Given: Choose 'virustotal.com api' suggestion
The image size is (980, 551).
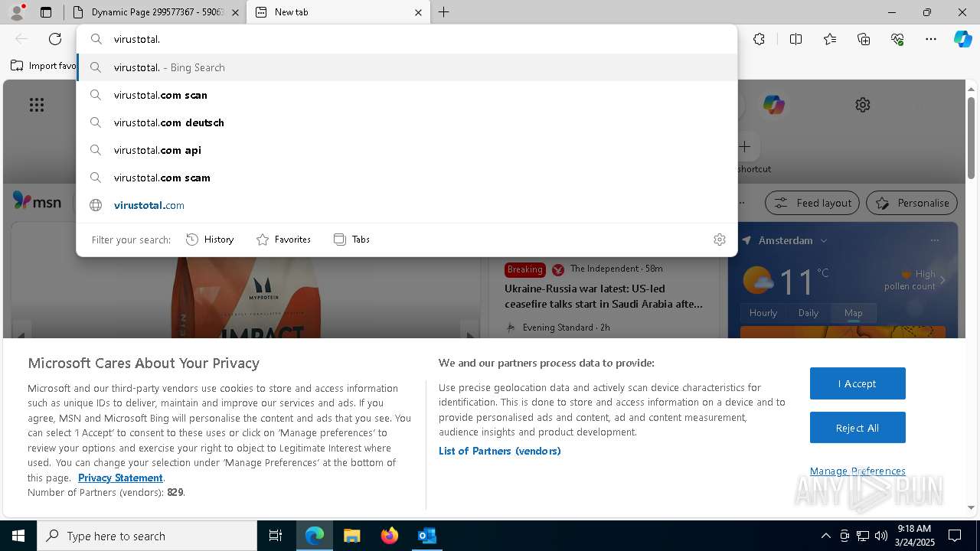Looking at the screenshot, I should [407, 150].
